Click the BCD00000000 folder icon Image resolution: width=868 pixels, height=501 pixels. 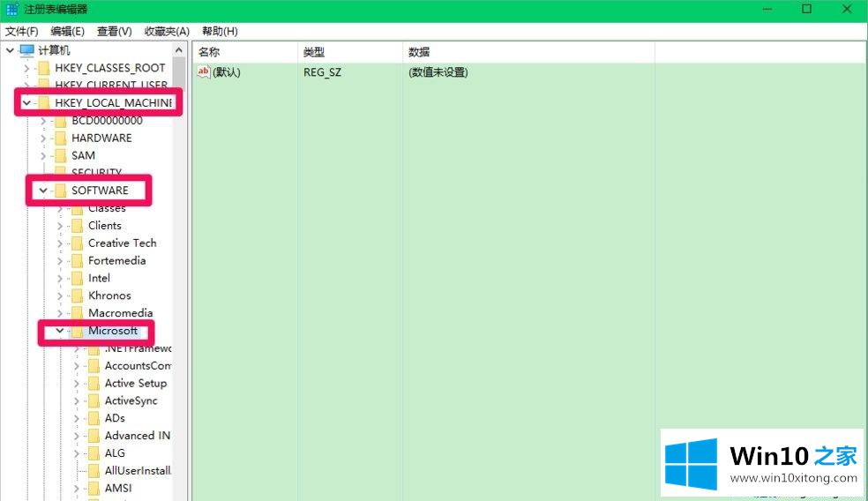coord(60,121)
